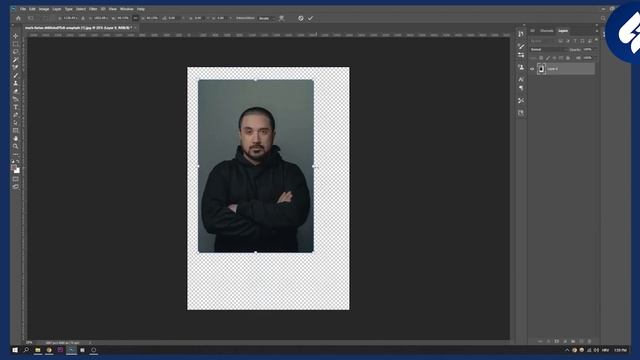Open the Edit menu

click(x=32, y=9)
